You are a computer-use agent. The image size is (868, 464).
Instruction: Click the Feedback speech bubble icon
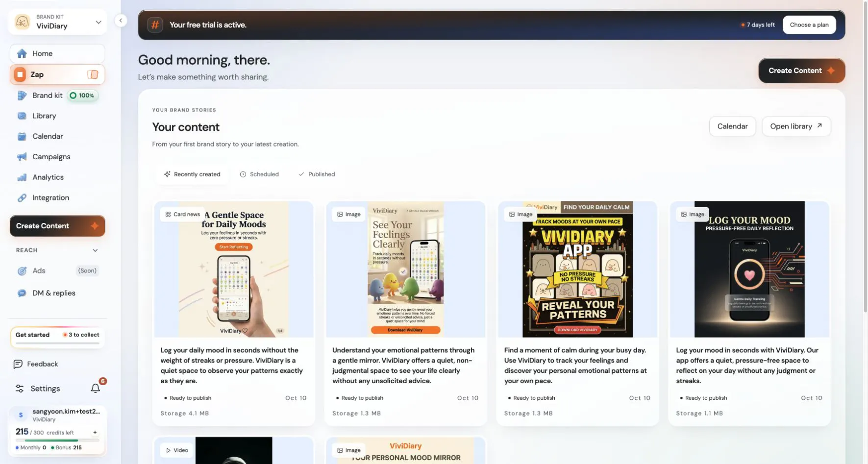tap(18, 364)
